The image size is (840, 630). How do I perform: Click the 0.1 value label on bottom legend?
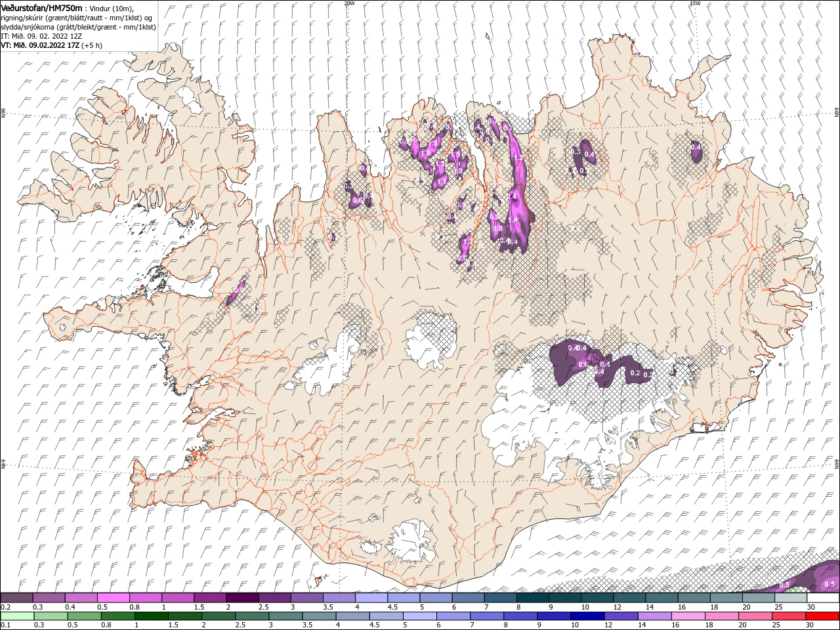[6, 625]
